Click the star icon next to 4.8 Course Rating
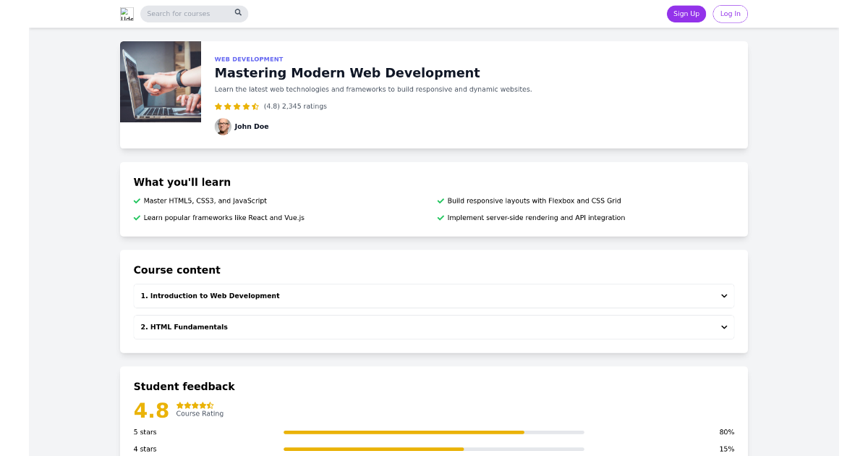 [194, 406]
